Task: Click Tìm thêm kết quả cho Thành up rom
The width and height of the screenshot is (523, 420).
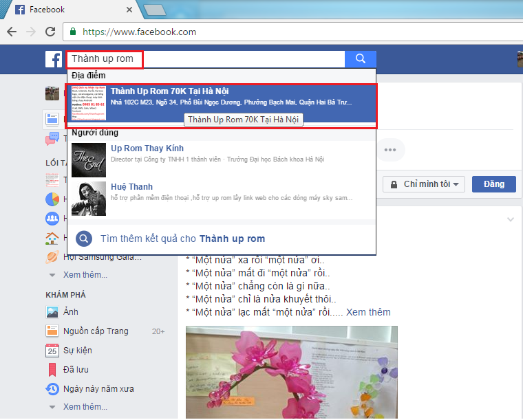Action: [x=182, y=239]
